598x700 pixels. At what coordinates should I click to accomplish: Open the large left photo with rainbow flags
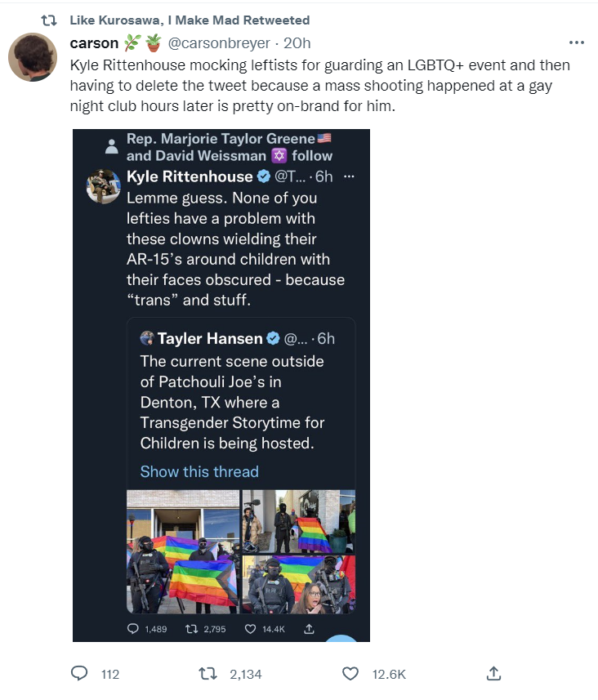point(183,552)
